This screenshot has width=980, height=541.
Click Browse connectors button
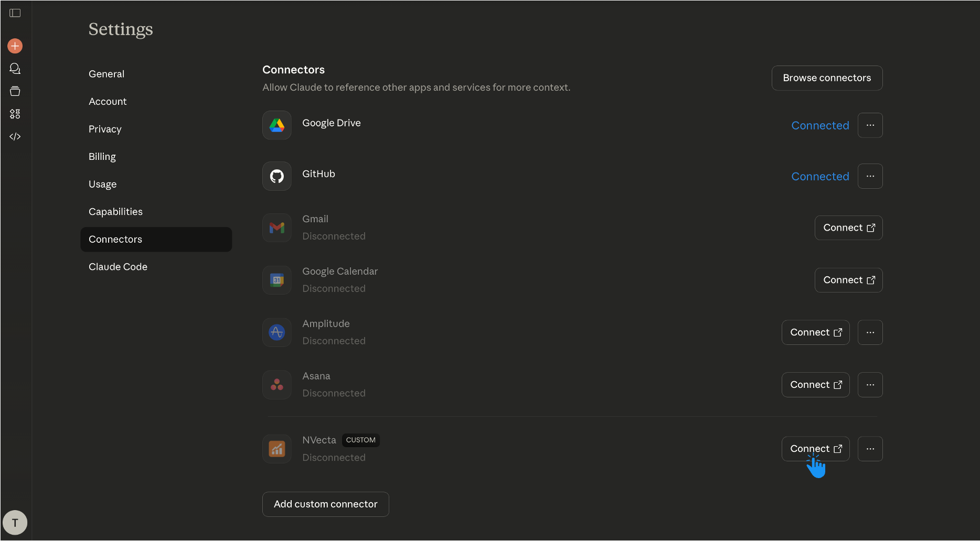tap(827, 78)
